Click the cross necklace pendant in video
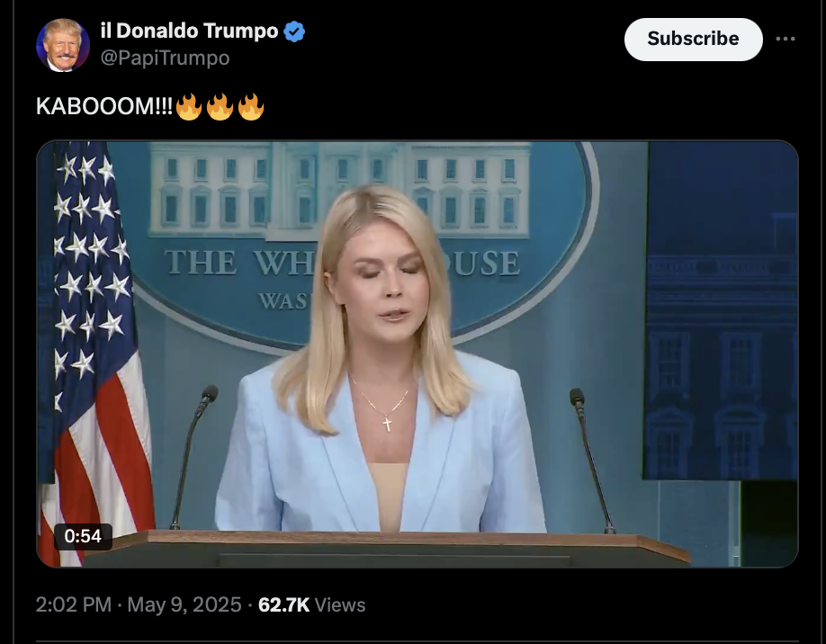The height and width of the screenshot is (644, 826). pos(387,424)
